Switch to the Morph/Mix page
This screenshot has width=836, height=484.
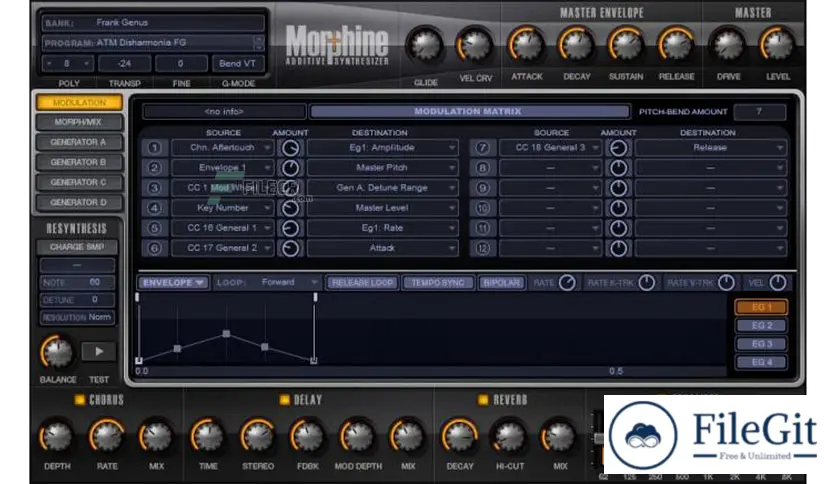tap(79, 122)
